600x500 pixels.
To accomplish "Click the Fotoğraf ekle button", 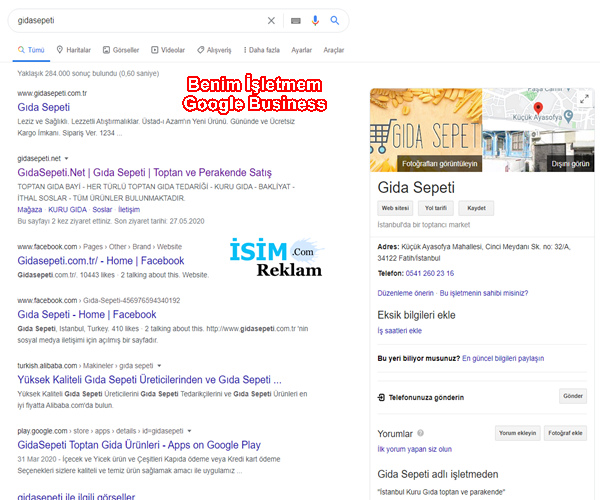I will pos(565,433).
